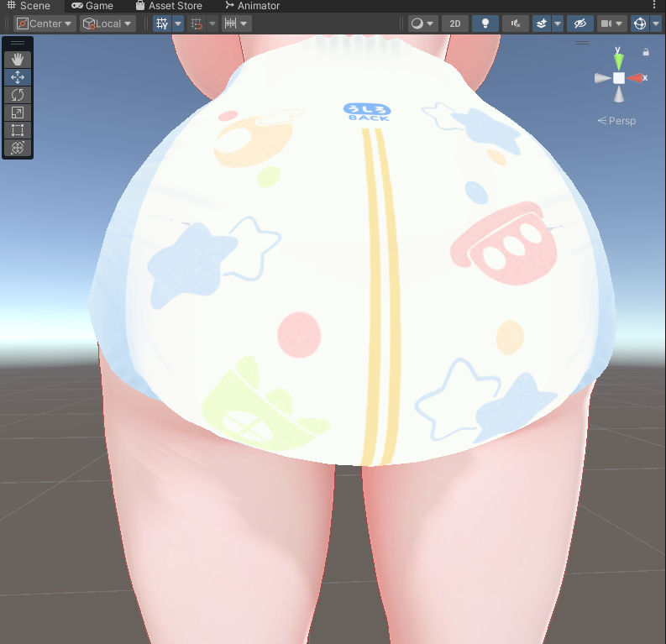Image resolution: width=666 pixels, height=644 pixels.
Task: Select the Rect tool
Action: pos(18,130)
